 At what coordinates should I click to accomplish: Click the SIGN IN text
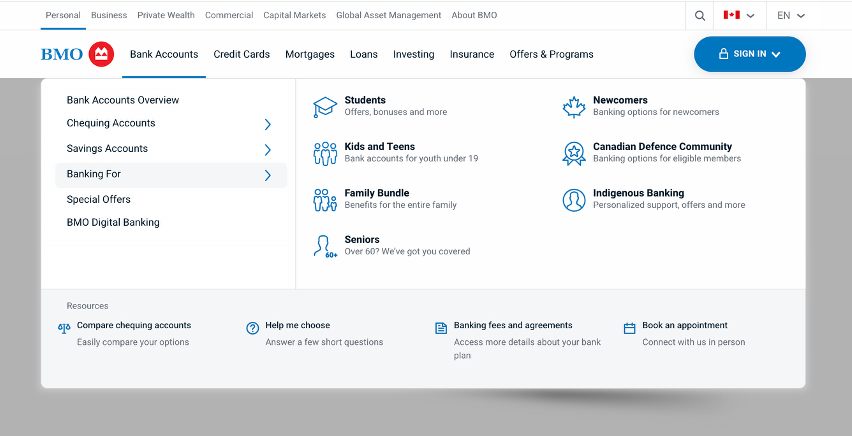pos(750,54)
